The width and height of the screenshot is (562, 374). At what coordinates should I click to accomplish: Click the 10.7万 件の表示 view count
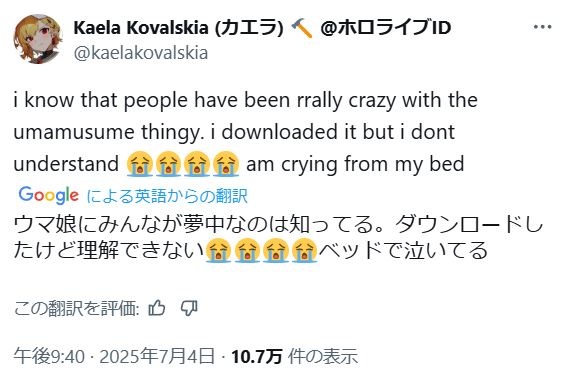tap(295, 356)
